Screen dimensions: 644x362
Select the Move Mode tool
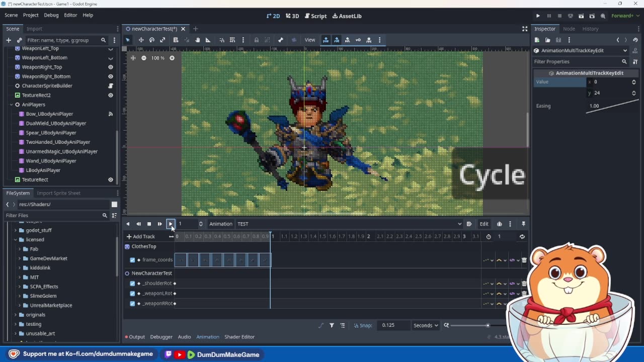[141, 40]
